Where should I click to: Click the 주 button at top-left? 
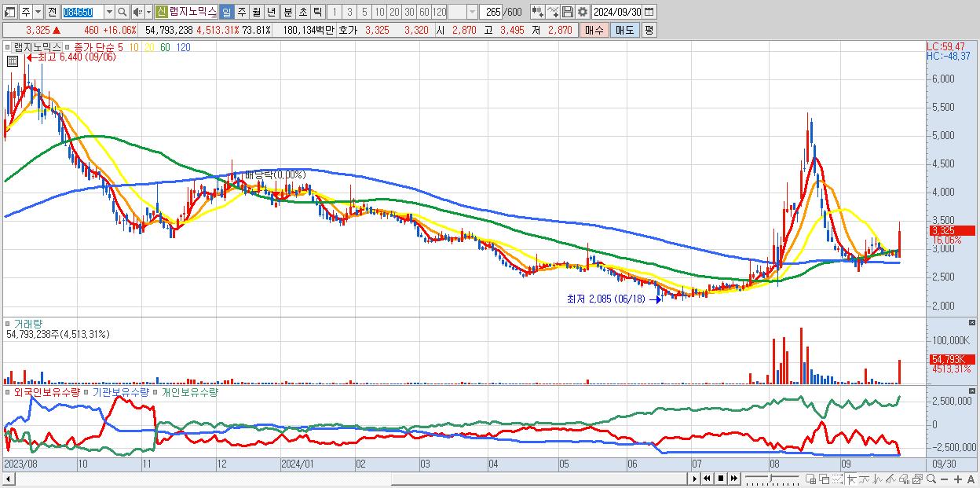pos(25,12)
